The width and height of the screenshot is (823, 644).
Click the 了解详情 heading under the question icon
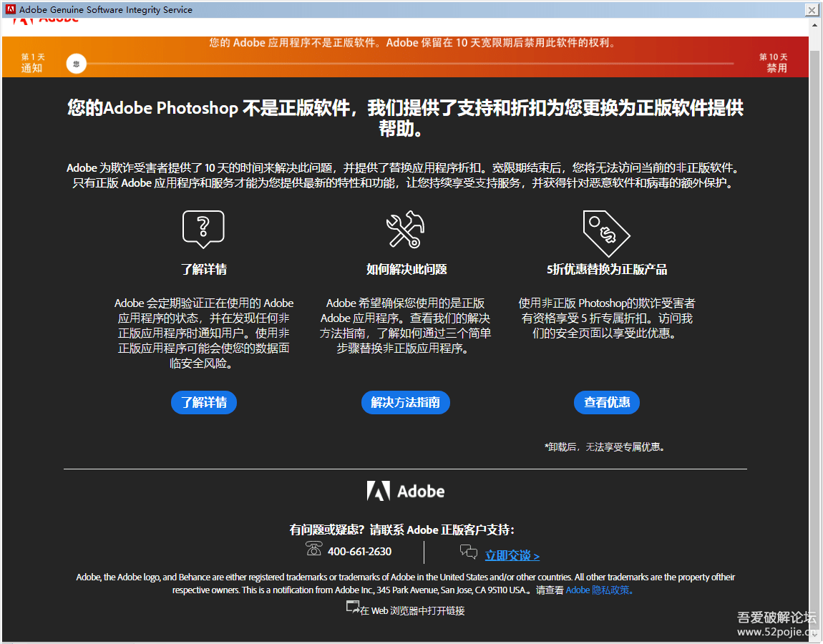point(204,269)
